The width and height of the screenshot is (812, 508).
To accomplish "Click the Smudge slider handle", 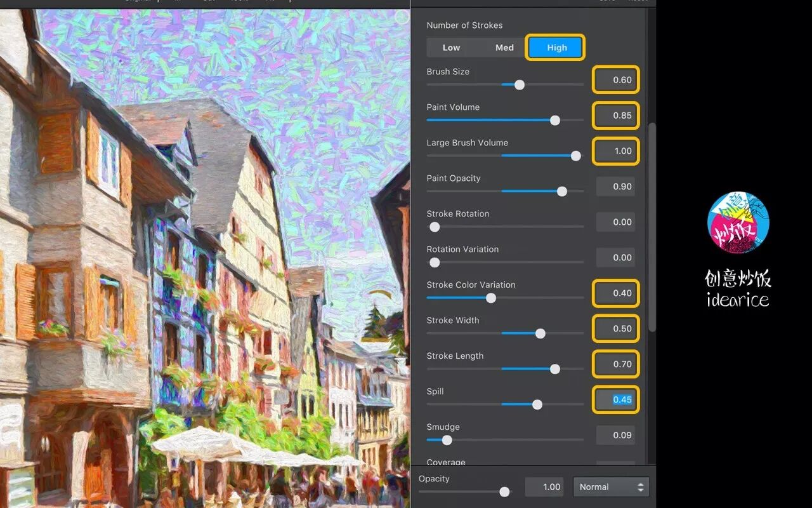I will [x=447, y=440].
